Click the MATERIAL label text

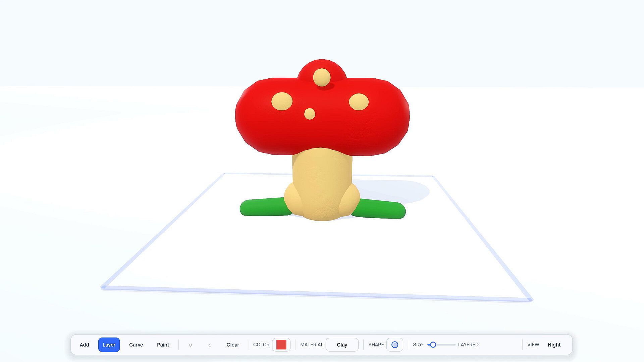[x=312, y=345]
